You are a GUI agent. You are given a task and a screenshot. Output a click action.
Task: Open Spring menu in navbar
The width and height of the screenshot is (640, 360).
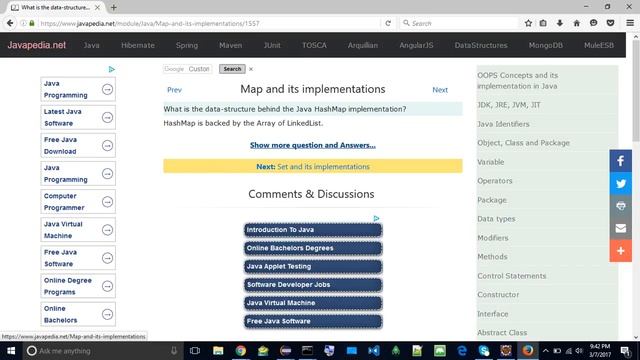click(x=187, y=45)
